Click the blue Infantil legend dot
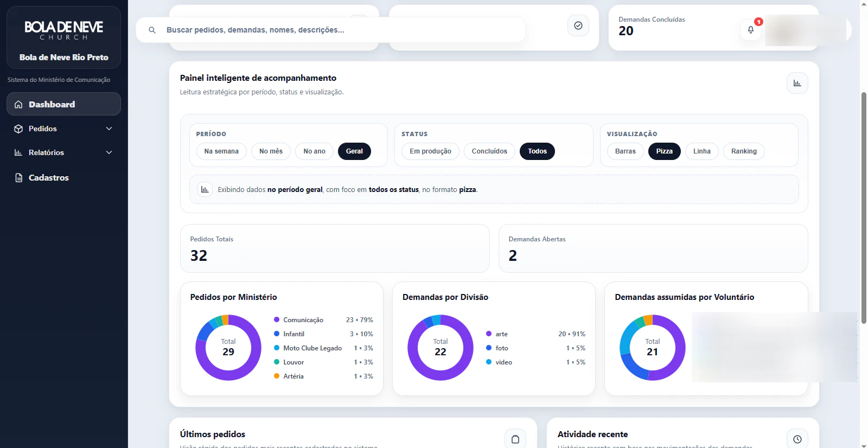Viewport: 868px width, 448px height. (277, 334)
